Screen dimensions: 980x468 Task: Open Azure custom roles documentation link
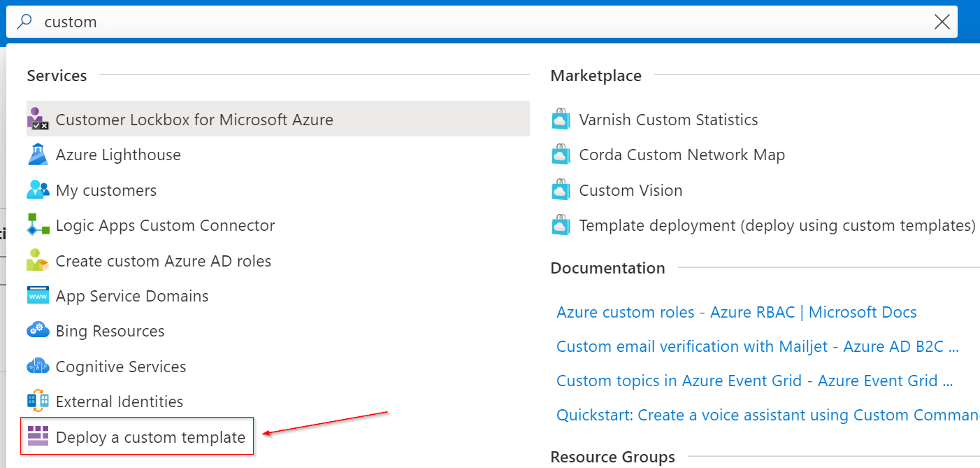point(736,312)
